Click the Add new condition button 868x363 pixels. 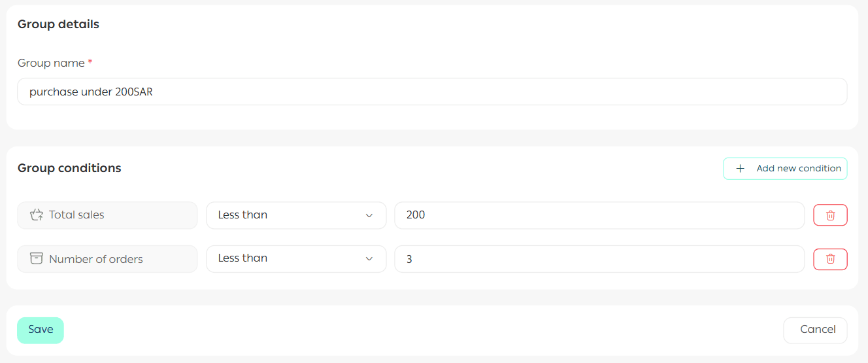(x=785, y=169)
